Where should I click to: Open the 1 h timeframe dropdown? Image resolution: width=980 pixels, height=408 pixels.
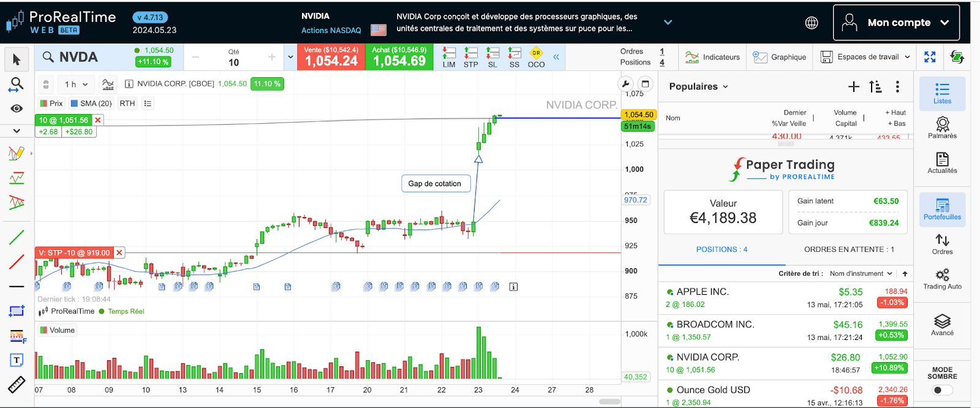(77, 85)
